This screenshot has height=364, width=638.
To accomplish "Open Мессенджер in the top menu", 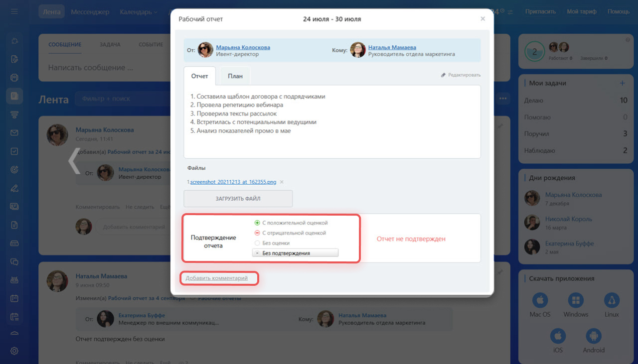I will pos(90,11).
